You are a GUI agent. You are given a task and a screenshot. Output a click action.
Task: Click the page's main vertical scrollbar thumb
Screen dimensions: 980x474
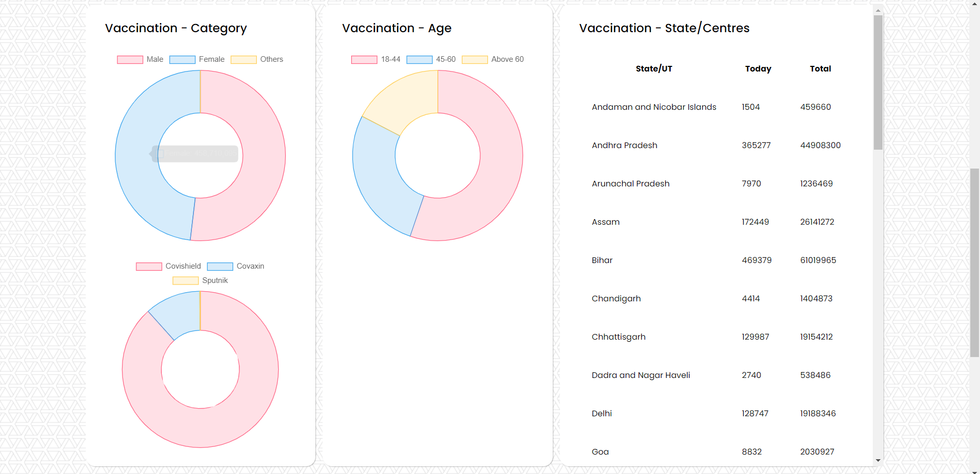pos(974,263)
